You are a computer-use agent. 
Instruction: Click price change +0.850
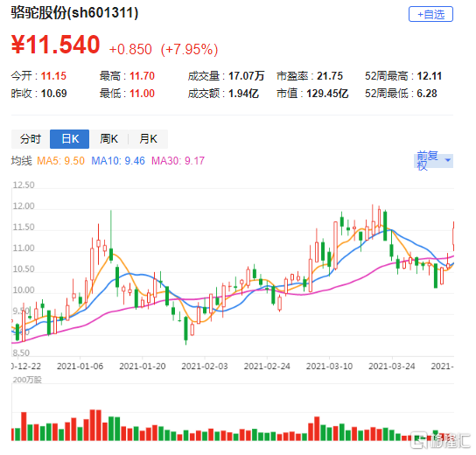tap(130, 50)
